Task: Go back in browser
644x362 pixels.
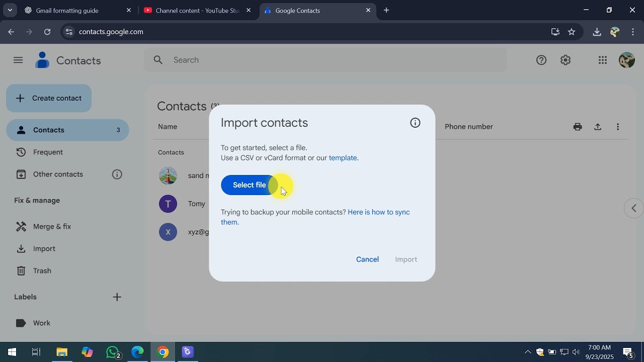Action: tap(11, 32)
